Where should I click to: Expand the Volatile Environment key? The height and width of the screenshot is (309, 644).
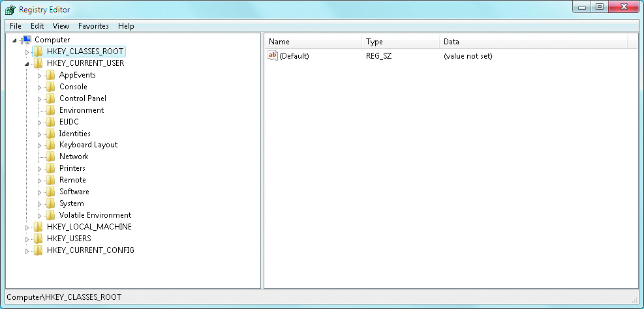click(x=39, y=215)
